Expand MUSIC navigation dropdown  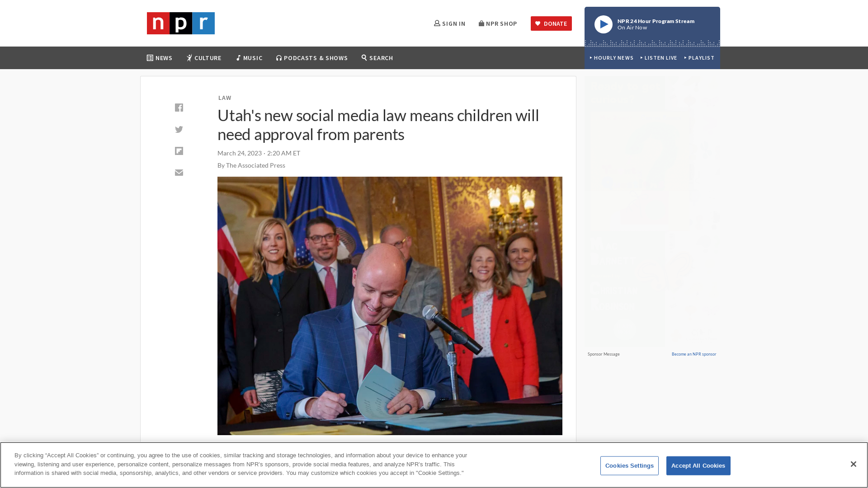pyautogui.click(x=249, y=58)
